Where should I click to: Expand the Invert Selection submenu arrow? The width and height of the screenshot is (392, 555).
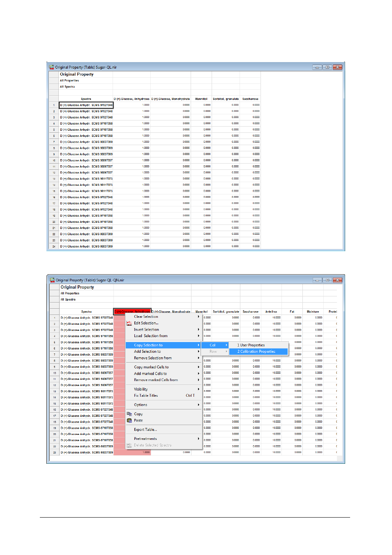click(198, 329)
